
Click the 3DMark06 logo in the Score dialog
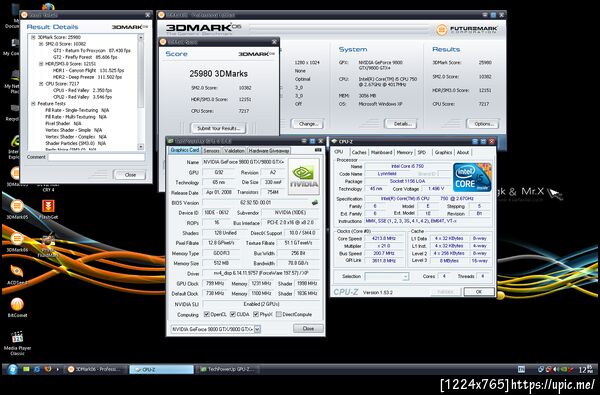pyautogui.click(x=256, y=54)
